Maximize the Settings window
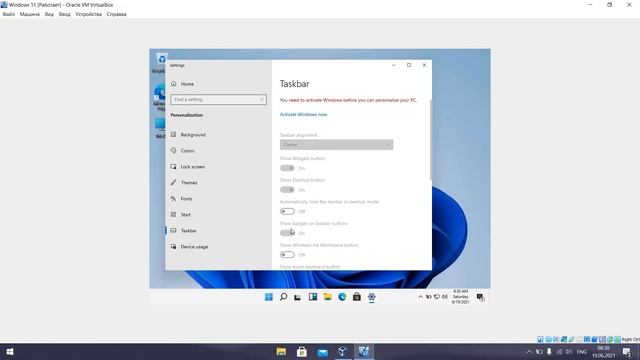Screen dimensions: 640x360 tap(409, 65)
